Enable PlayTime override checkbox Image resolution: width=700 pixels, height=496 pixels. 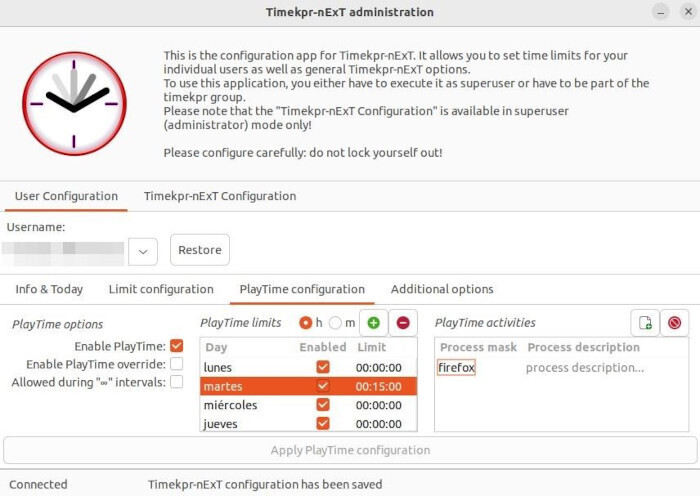176,364
